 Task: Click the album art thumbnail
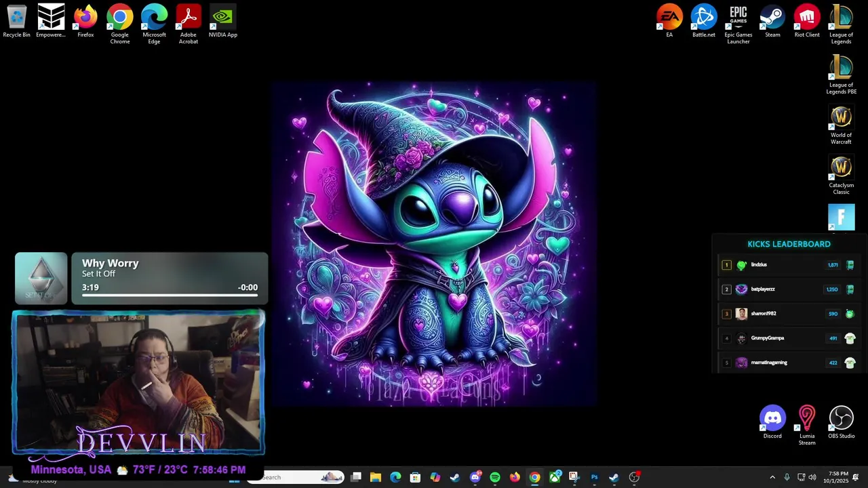click(x=41, y=278)
